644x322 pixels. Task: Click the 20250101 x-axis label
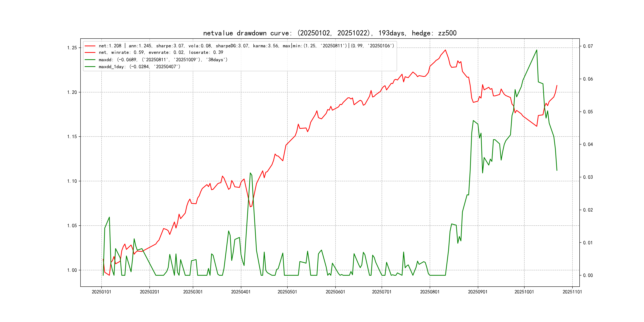tap(101, 292)
